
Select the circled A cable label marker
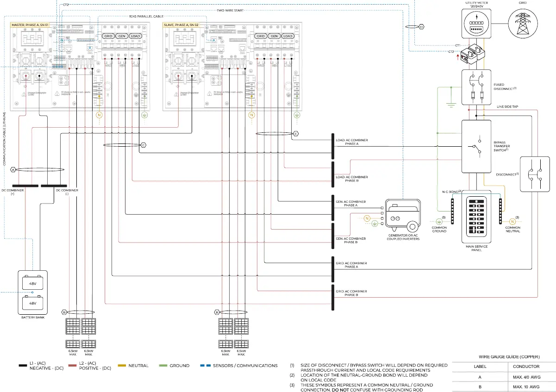point(13,170)
